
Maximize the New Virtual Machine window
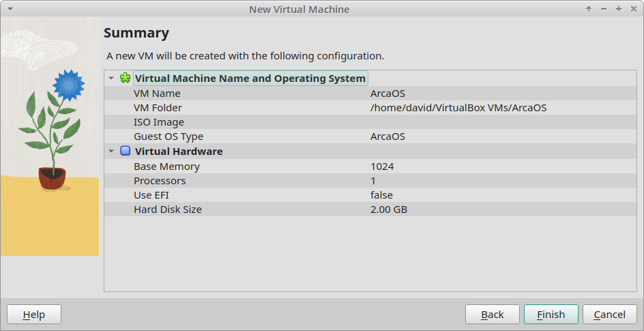tap(619, 9)
